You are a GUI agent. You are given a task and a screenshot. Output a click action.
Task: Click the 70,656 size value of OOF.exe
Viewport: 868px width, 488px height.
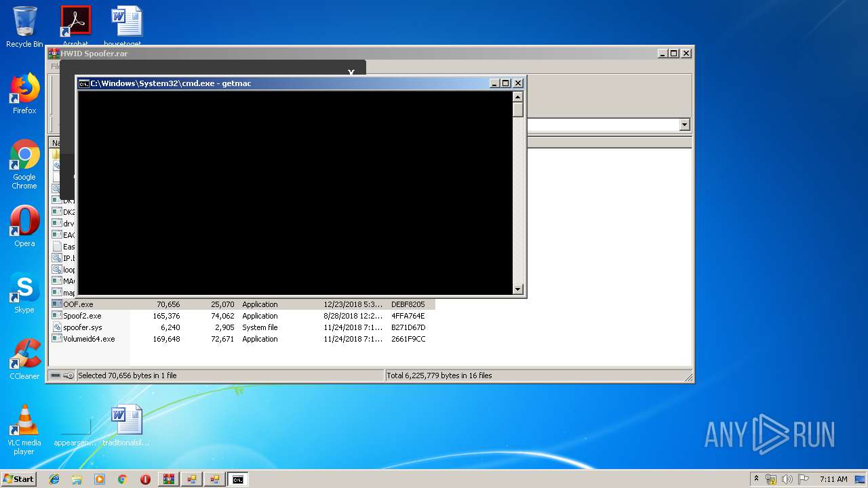[x=168, y=304]
